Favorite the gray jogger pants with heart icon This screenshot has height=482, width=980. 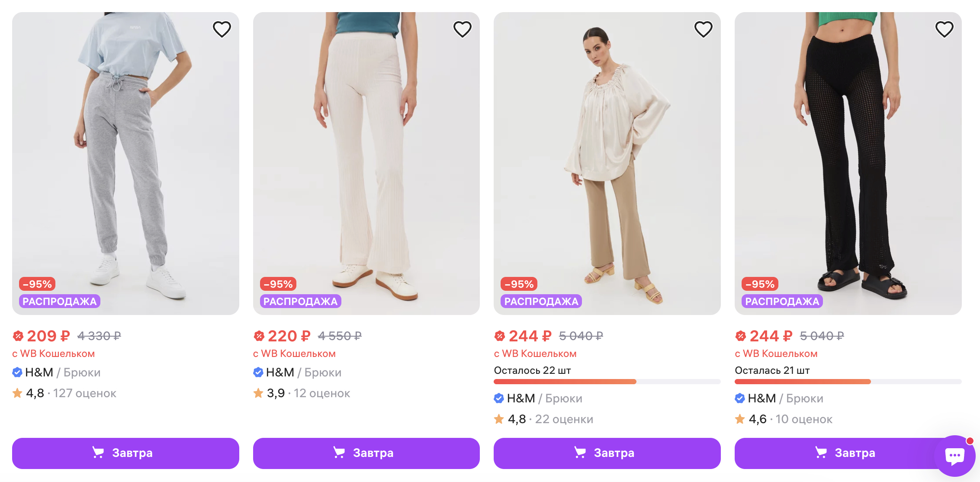(222, 29)
